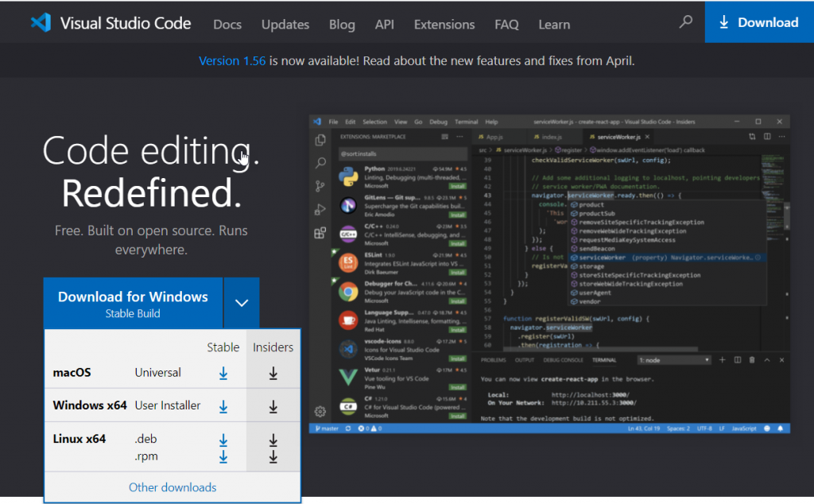
Task: Click the Visual Studio Code logo icon
Action: click(41, 23)
